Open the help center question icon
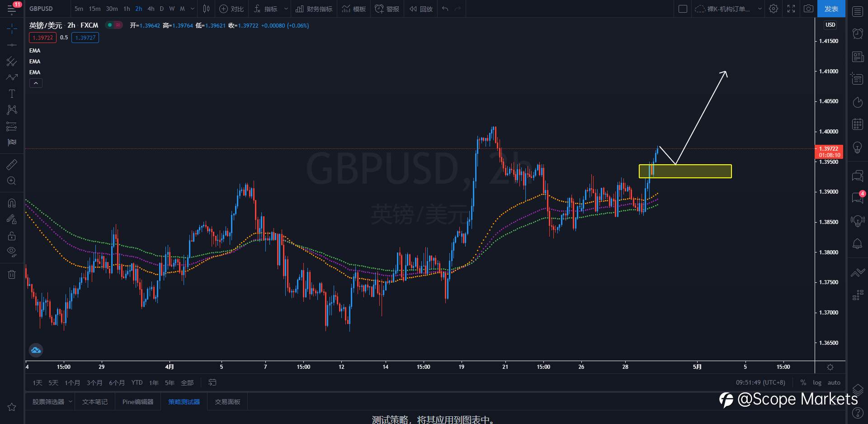 [858, 413]
